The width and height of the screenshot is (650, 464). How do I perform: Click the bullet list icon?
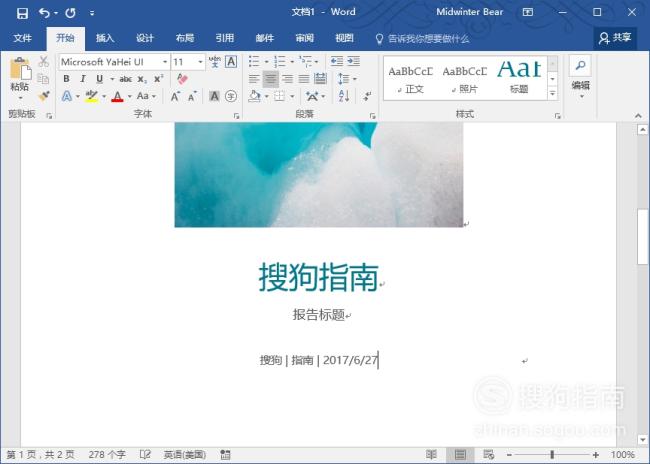coord(254,62)
